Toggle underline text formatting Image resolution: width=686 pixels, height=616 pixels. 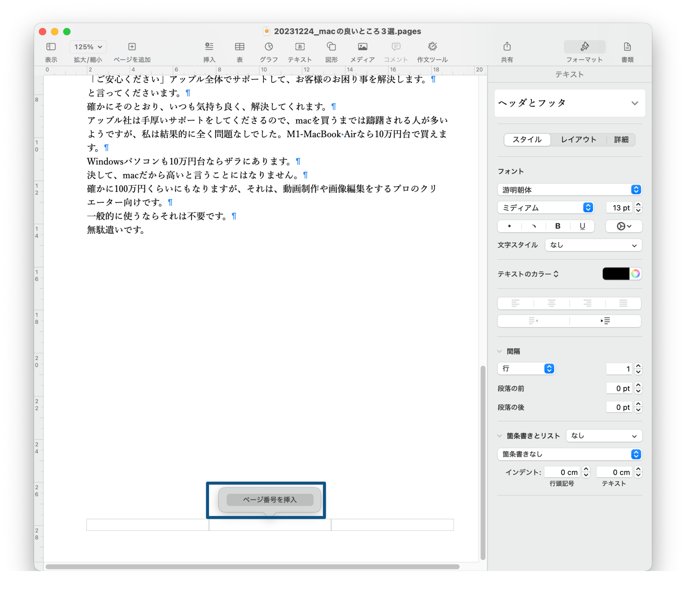tap(582, 226)
